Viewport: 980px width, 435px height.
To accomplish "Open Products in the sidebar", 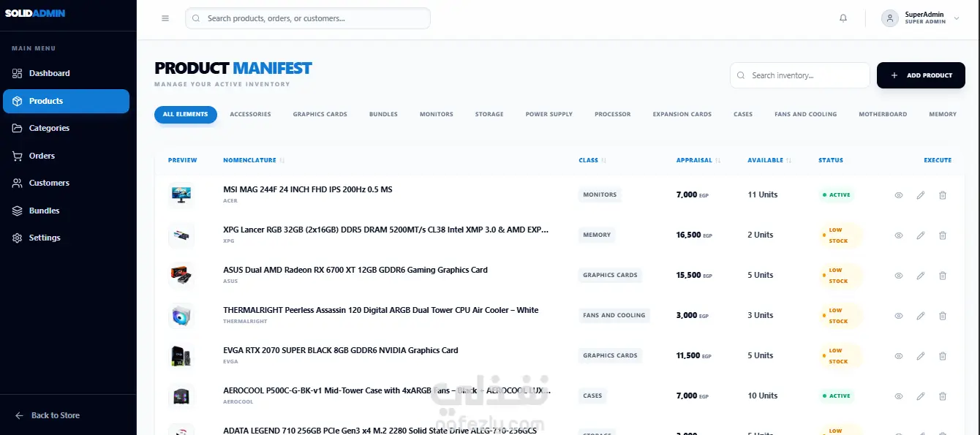I will click(x=66, y=101).
